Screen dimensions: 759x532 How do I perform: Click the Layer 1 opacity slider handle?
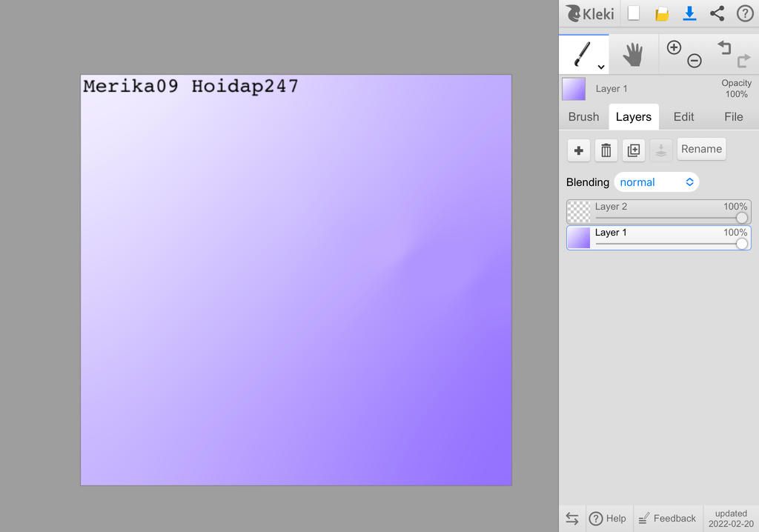(x=741, y=244)
